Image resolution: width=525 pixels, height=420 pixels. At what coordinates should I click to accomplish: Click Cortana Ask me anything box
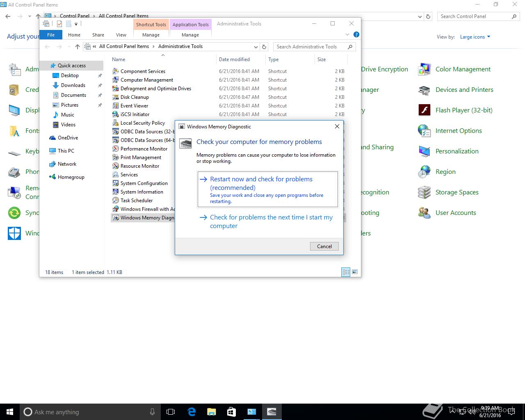pyautogui.click(x=90, y=412)
